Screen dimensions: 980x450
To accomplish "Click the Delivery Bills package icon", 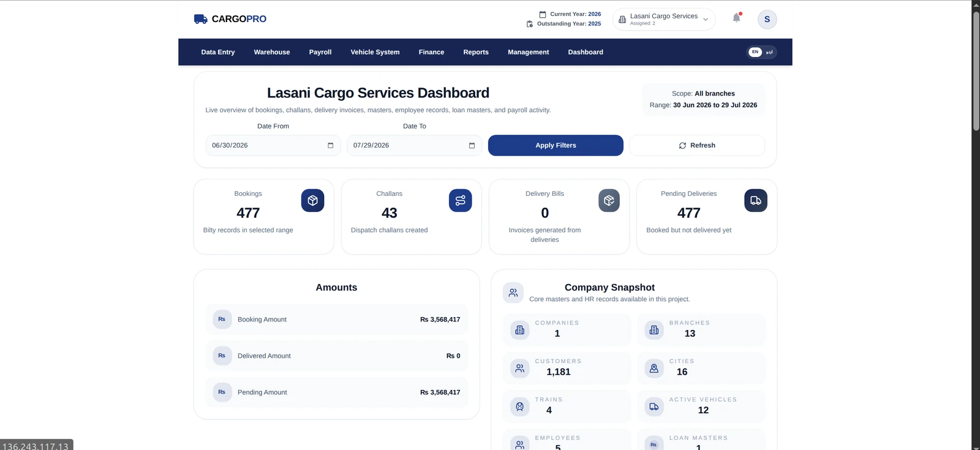I will coord(609,201).
